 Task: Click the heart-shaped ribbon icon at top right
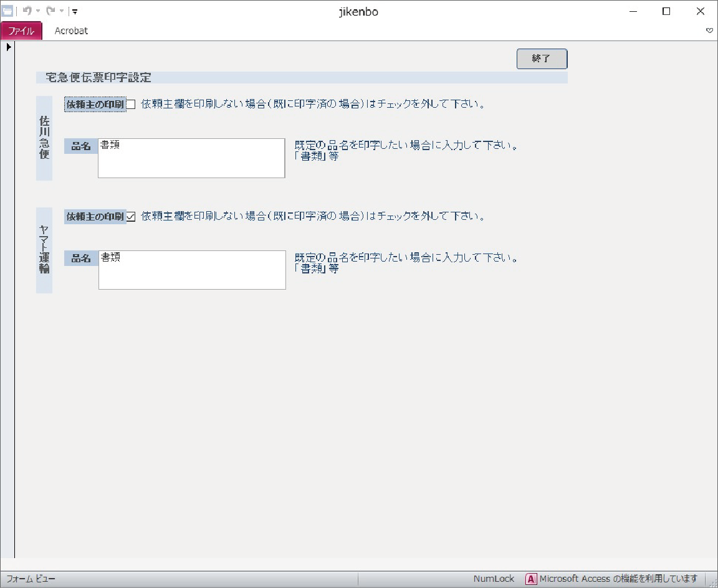[x=709, y=31]
